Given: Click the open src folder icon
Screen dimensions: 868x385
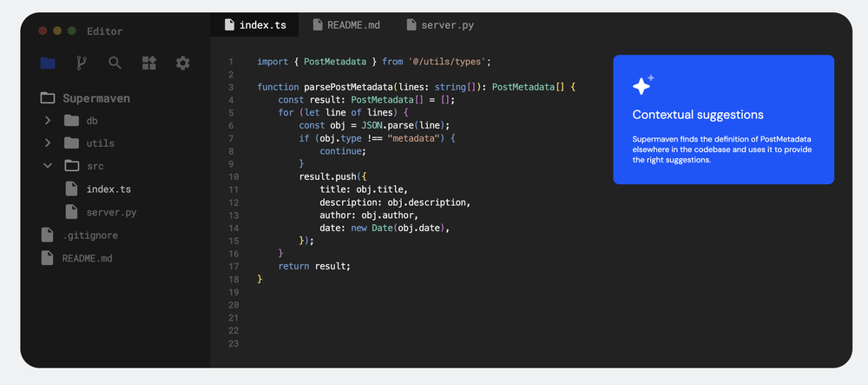Looking at the screenshot, I should pos(71,166).
